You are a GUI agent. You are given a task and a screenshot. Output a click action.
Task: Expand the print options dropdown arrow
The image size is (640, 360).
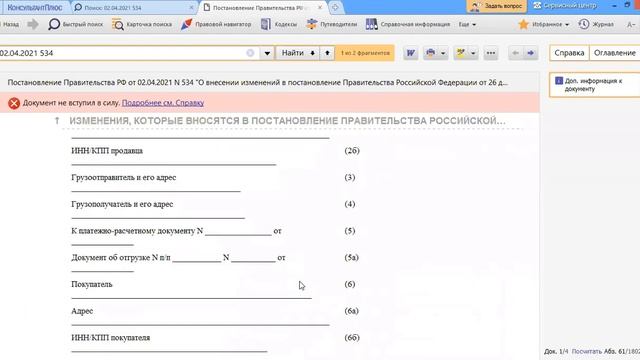(x=443, y=53)
